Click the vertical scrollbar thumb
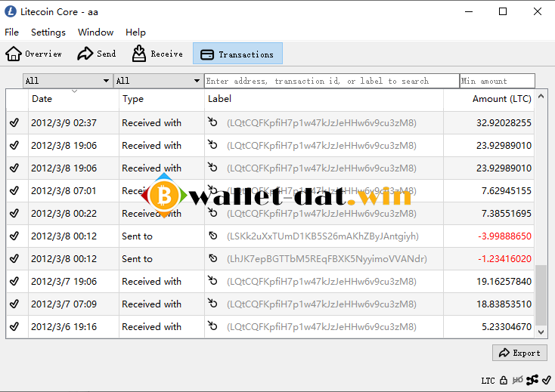Screen dimensions: 555x392 541,295
